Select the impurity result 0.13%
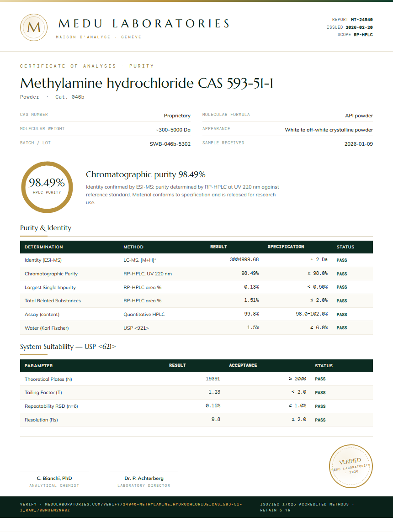This screenshot has width=393, height=532. click(x=251, y=287)
